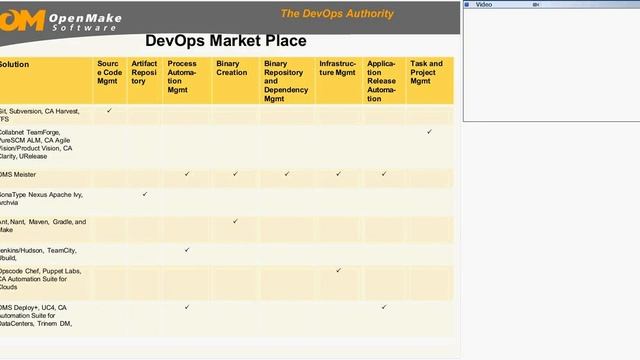Click Task and Project checkmark in Collabnet row
The width and height of the screenshot is (640, 360).
pos(429,131)
